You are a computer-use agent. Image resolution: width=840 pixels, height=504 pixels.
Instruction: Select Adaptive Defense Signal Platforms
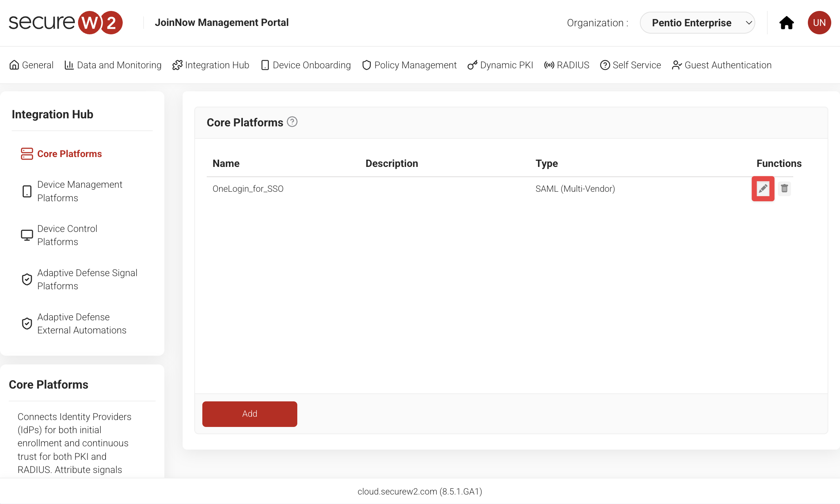click(79, 279)
